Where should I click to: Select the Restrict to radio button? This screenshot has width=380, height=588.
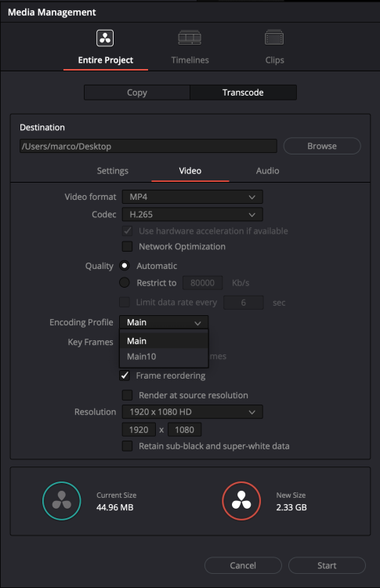click(x=125, y=282)
